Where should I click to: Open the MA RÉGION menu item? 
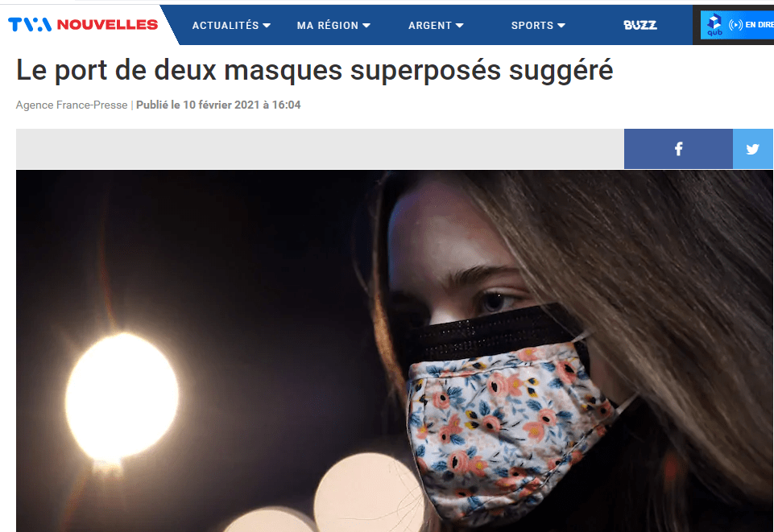[328, 25]
